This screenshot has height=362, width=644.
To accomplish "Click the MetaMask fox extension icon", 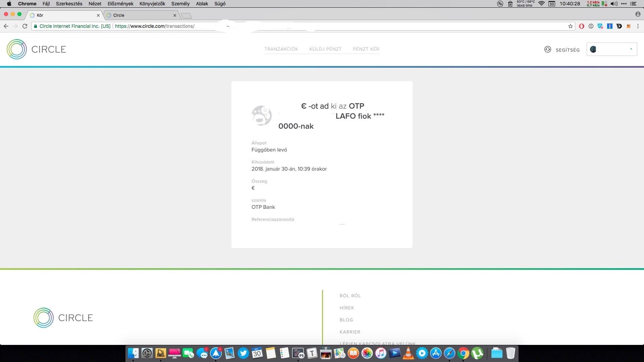I will coord(629,26).
